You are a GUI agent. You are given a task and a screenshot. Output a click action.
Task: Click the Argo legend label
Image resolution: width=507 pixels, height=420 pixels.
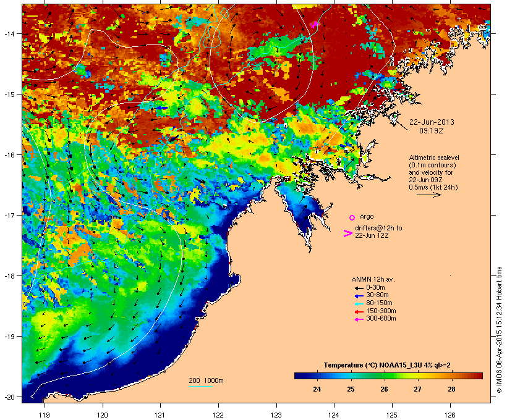(367, 216)
